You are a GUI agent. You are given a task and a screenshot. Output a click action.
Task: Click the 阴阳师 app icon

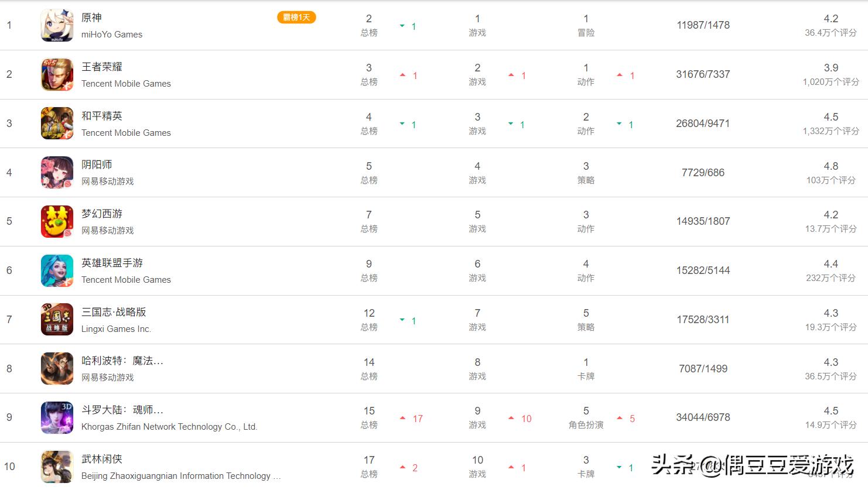pyautogui.click(x=57, y=173)
